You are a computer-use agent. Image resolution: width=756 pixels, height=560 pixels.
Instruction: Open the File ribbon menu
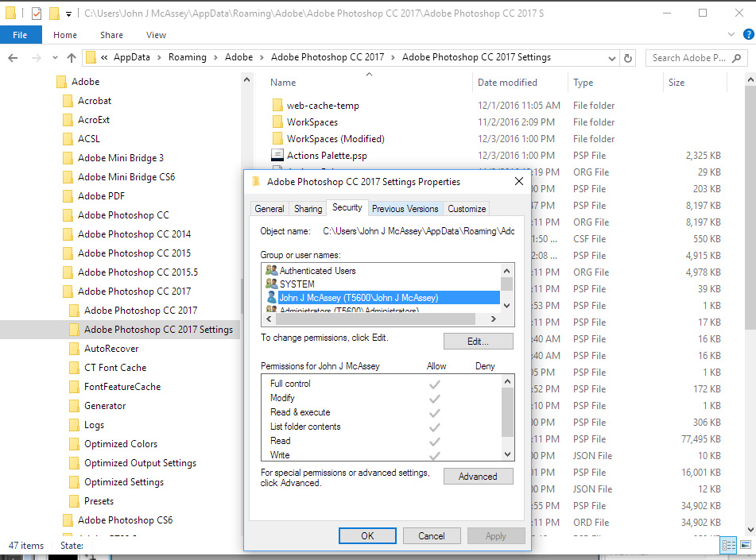(20, 35)
